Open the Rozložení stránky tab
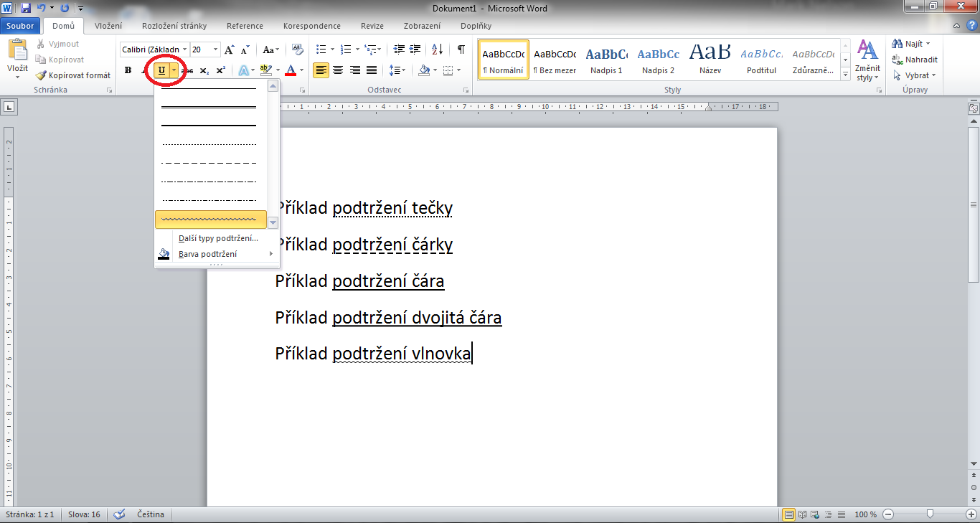The image size is (980, 523). [x=174, y=26]
